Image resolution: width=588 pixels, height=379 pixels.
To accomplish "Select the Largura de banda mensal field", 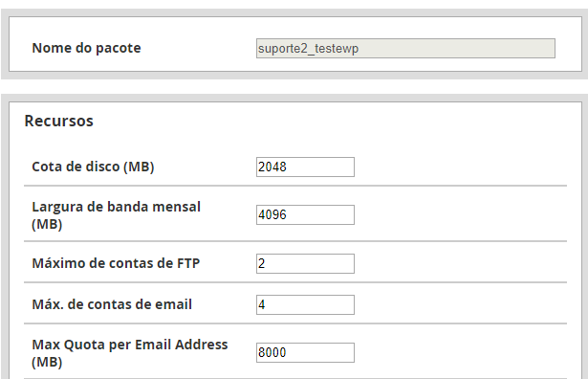I will tap(305, 214).
